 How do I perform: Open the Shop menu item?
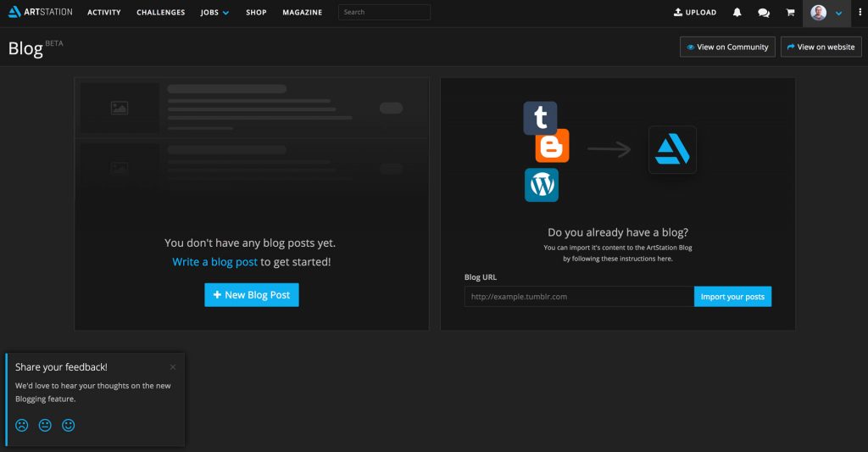[x=256, y=12]
